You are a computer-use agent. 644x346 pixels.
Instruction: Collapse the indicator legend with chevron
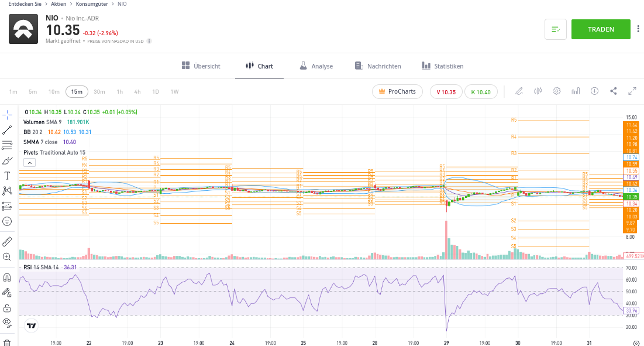[29, 163]
